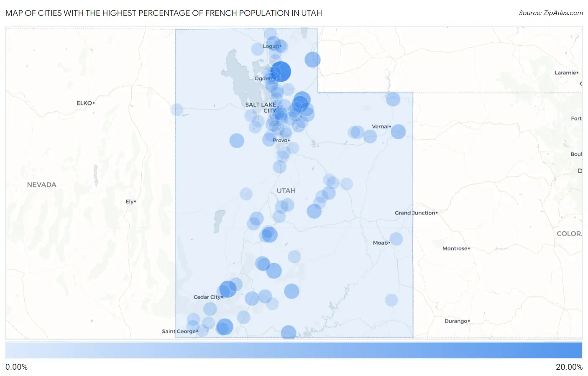
Task: Click the map title heading
Action: pos(164,13)
